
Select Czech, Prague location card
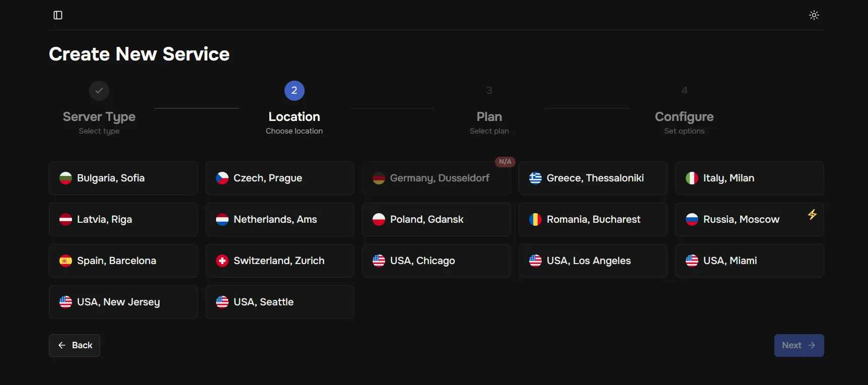[x=280, y=178]
